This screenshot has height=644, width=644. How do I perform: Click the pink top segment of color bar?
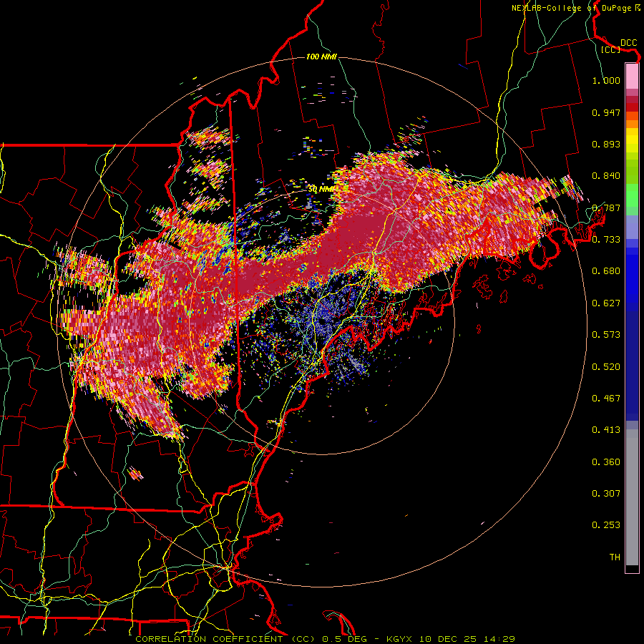tap(632, 76)
